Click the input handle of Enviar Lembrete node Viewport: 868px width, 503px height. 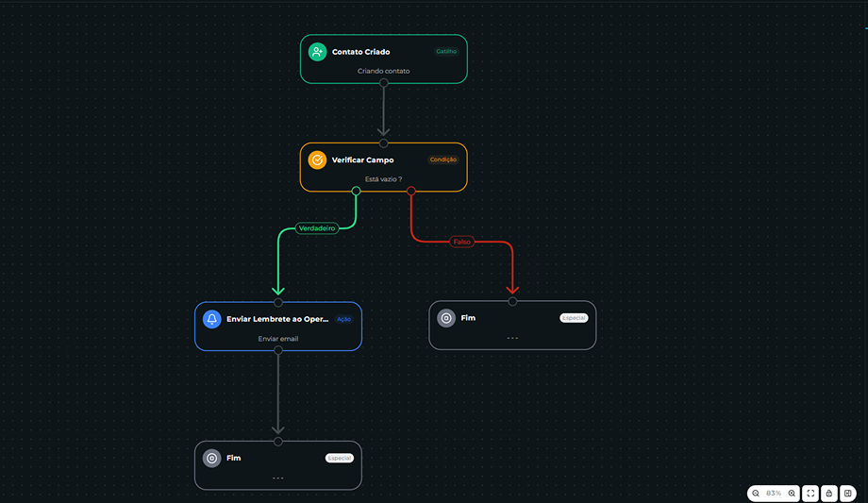278,303
